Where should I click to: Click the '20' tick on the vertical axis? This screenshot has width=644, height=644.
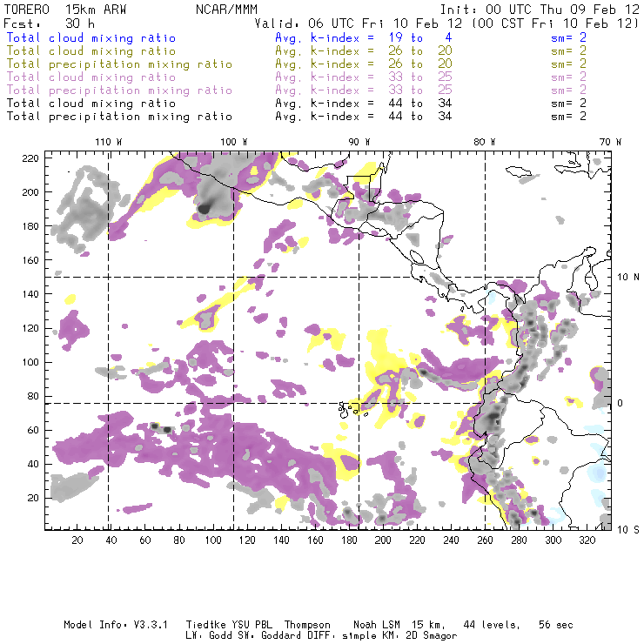(x=33, y=498)
